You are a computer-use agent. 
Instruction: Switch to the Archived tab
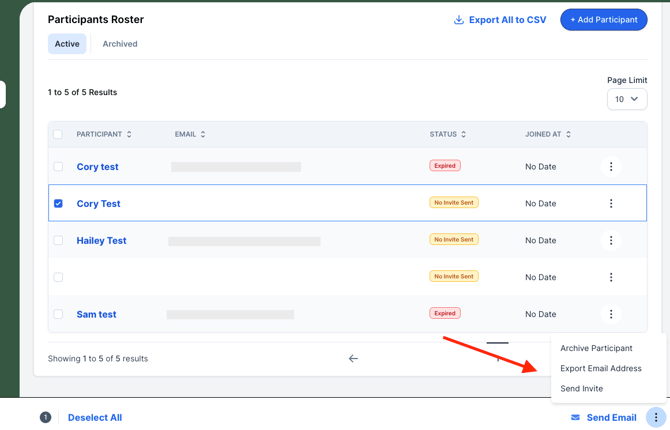pos(120,44)
